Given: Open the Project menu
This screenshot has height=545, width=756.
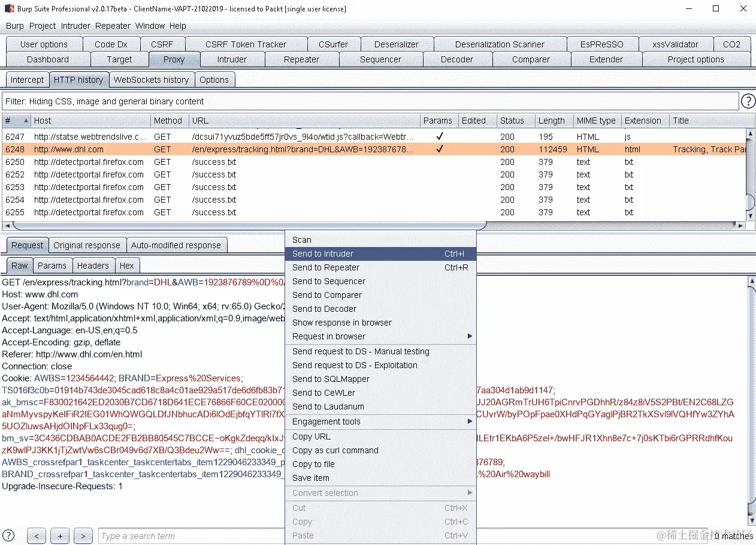Looking at the screenshot, I should click(43, 26).
